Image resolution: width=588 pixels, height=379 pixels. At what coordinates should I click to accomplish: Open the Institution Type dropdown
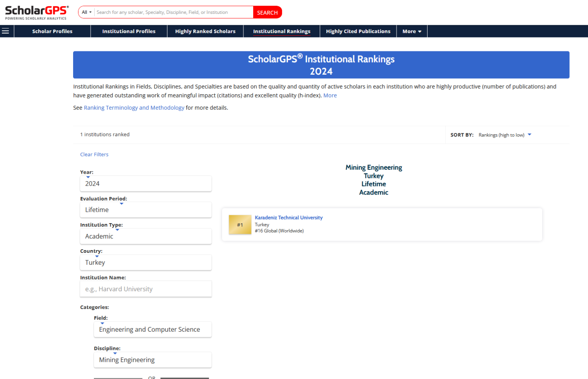tap(146, 236)
